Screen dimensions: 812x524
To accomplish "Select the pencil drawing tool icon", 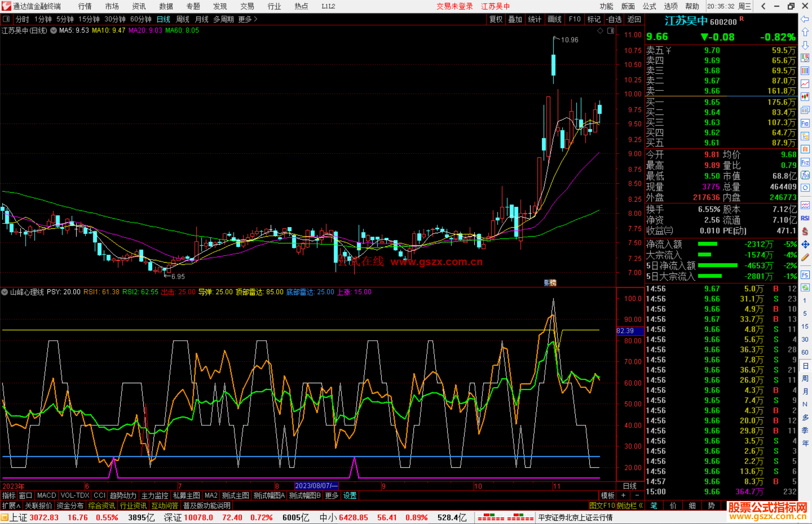I will coord(805,257).
